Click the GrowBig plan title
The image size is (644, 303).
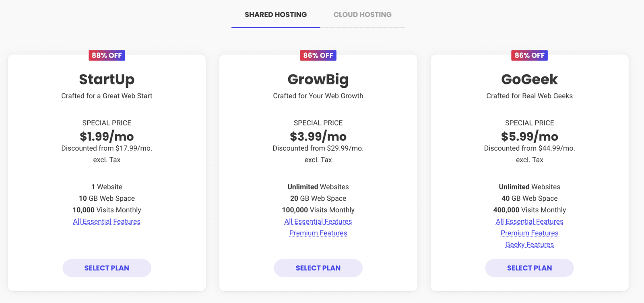pyautogui.click(x=318, y=79)
